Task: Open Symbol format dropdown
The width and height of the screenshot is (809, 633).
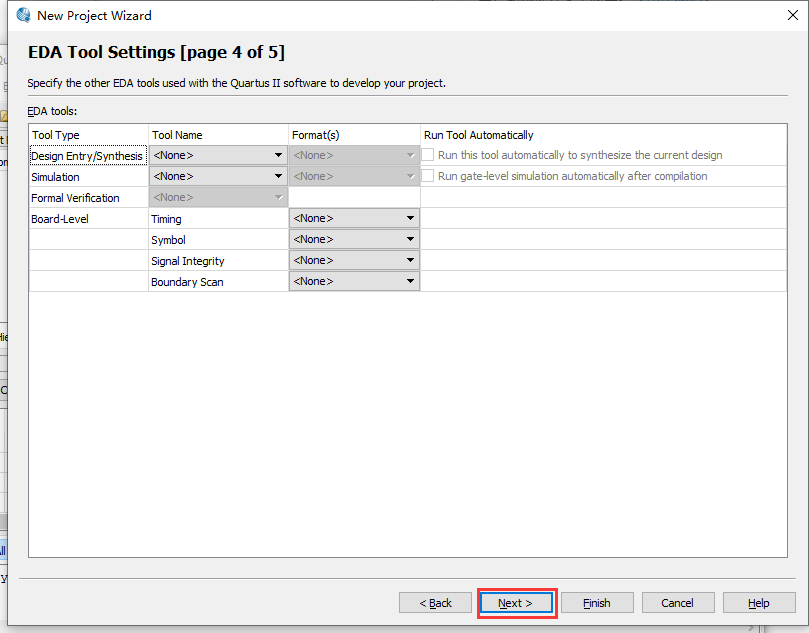Action: [x=354, y=239]
